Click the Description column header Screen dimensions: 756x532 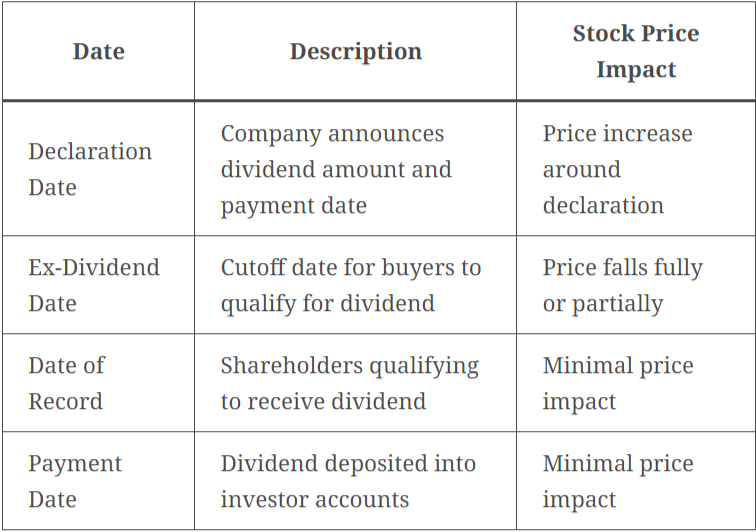pos(355,51)
